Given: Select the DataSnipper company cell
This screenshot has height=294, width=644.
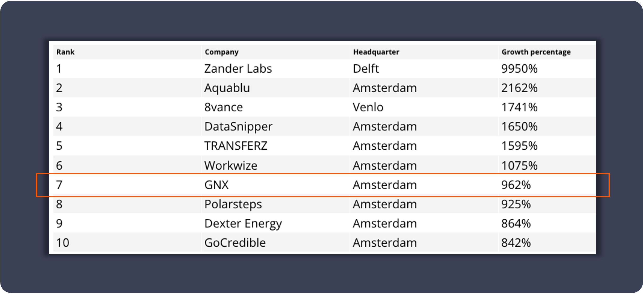Looking at the screenshot, I should [x=238, y=126].
